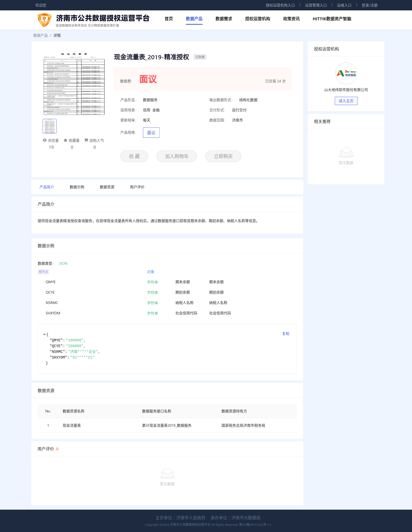
Task: Collapse the JSON sample tree arrow
Action: [x=44, y=334]
